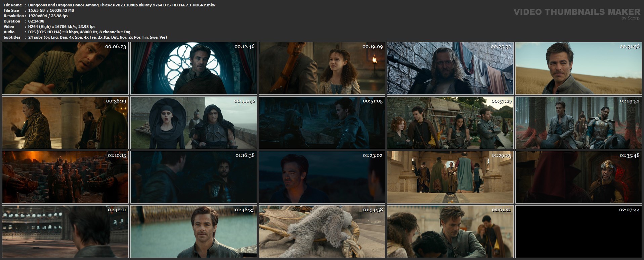Open the thumbnail at 00:12:46
This screenshot has width=644, height=260.
pos(194,68)
